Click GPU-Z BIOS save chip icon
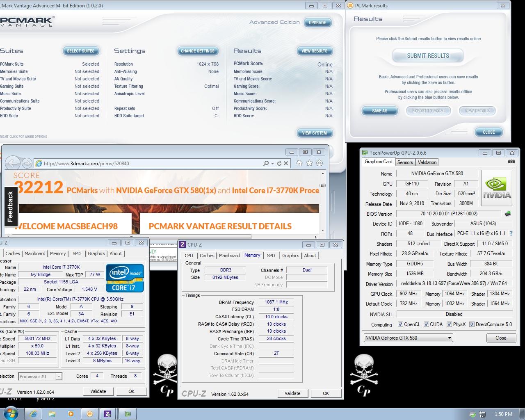 (x=508, y=214)
